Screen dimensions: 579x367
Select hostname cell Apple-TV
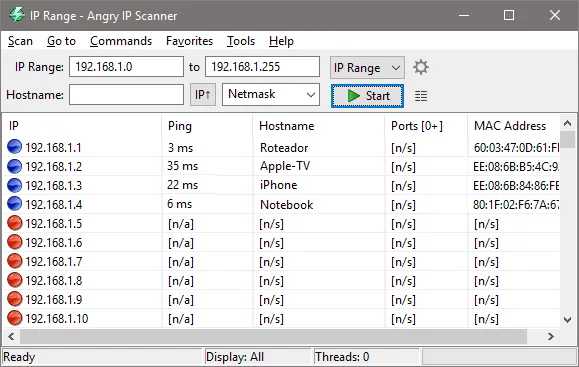[285, 166]
